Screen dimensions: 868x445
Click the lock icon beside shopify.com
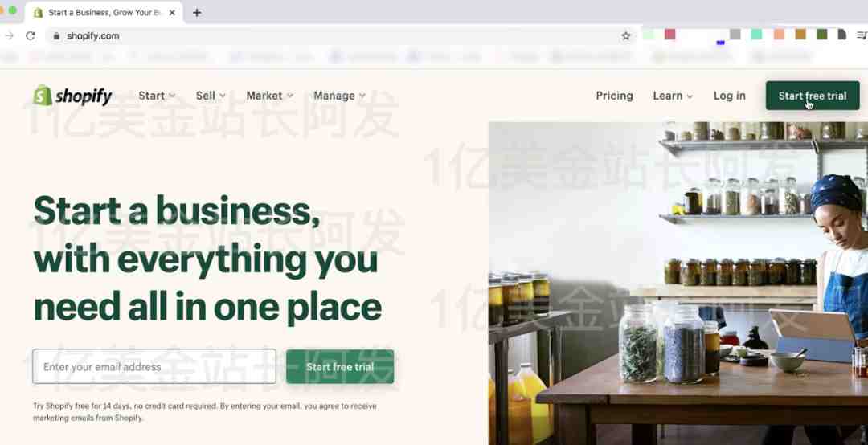click(56, 35)
